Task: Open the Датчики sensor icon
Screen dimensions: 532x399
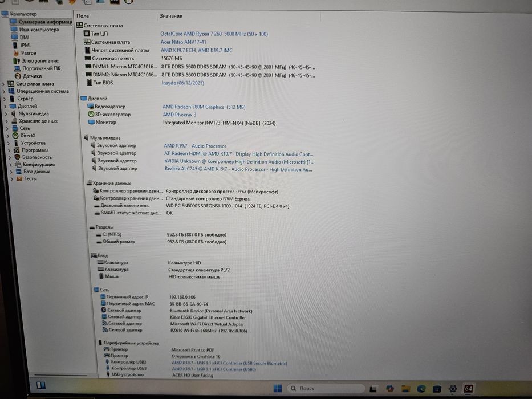Action: click(x=18, y=76)
